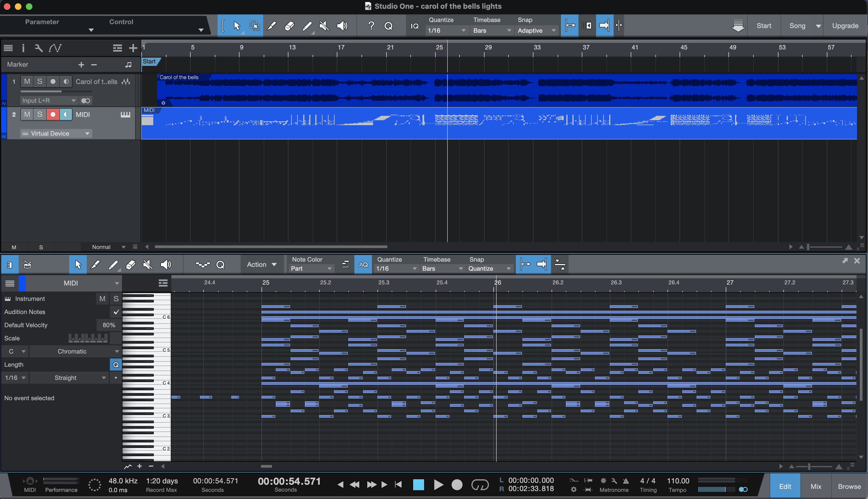868x499 pixels.
Task: Click the Record button in transport
Action: pyautogui.click(x=457, y=485)
